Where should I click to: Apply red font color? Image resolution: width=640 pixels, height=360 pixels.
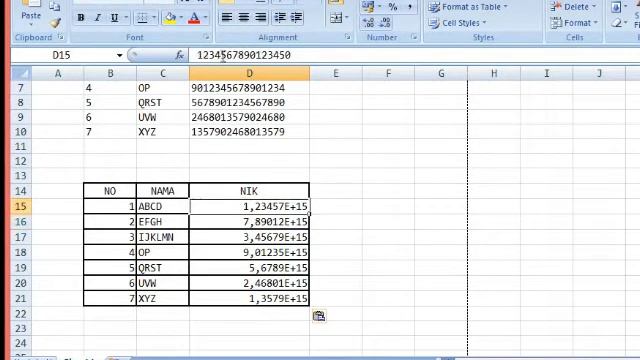click(x=194, y=18)
